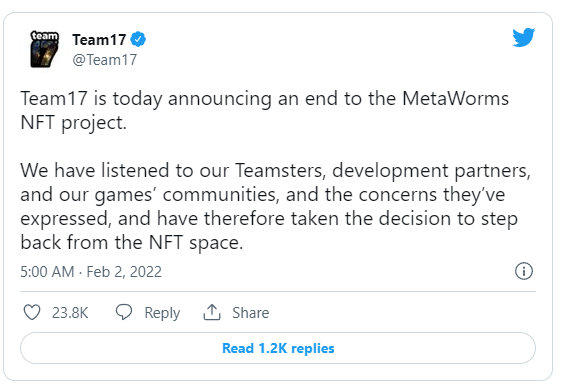
Task: Click the 5:00 AM timestamp
Action: click(x=47, y=272)
